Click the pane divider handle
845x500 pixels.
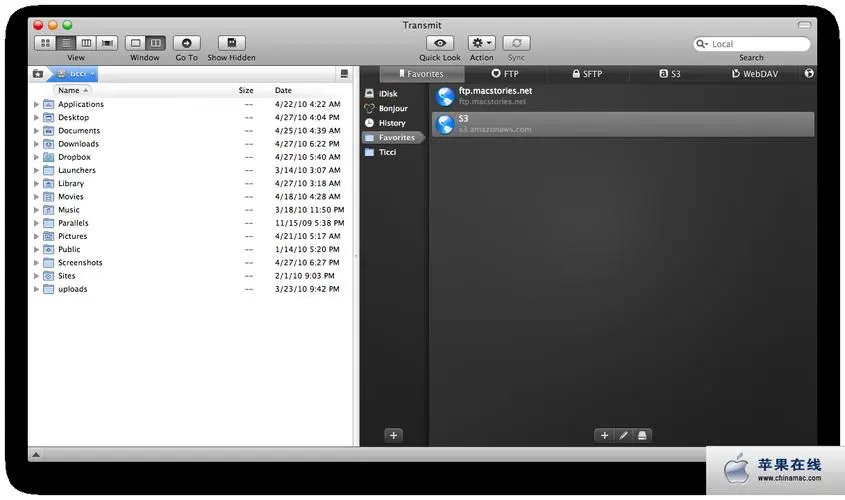click(356, 256)
